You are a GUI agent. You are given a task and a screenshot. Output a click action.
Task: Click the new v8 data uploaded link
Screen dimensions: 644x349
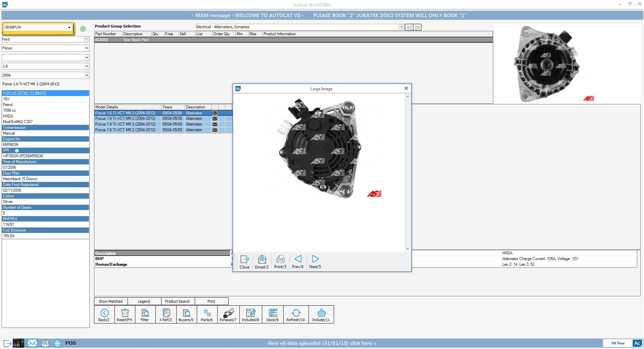point(322,343)
